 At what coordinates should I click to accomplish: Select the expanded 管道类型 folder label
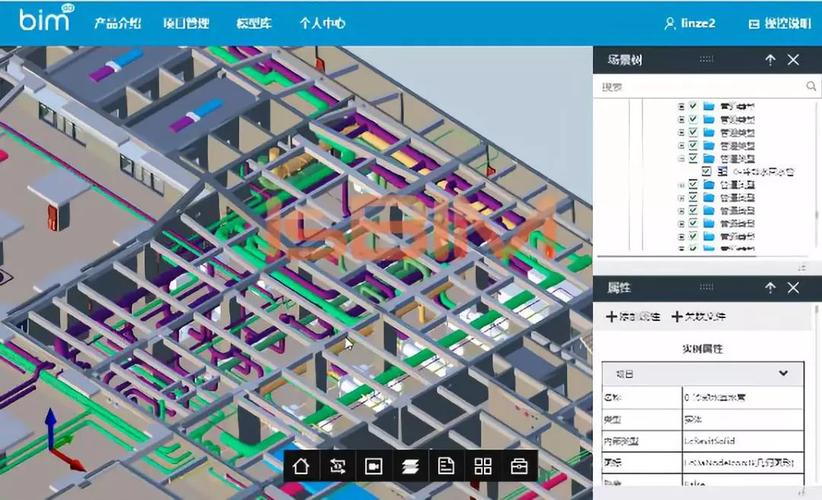click(738, 158)
